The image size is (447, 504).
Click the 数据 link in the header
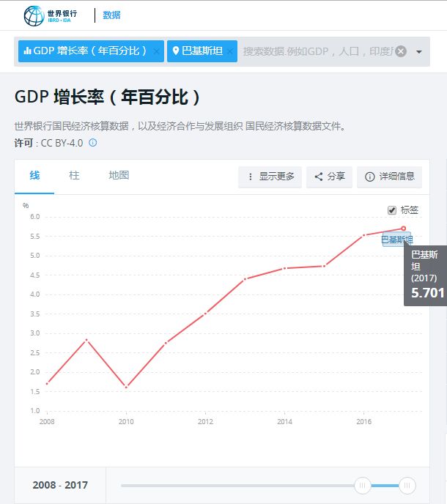(111, 15)
